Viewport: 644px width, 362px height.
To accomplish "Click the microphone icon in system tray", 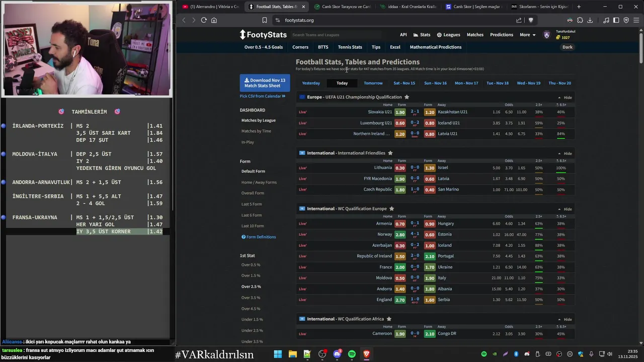I will coord(591,354).
